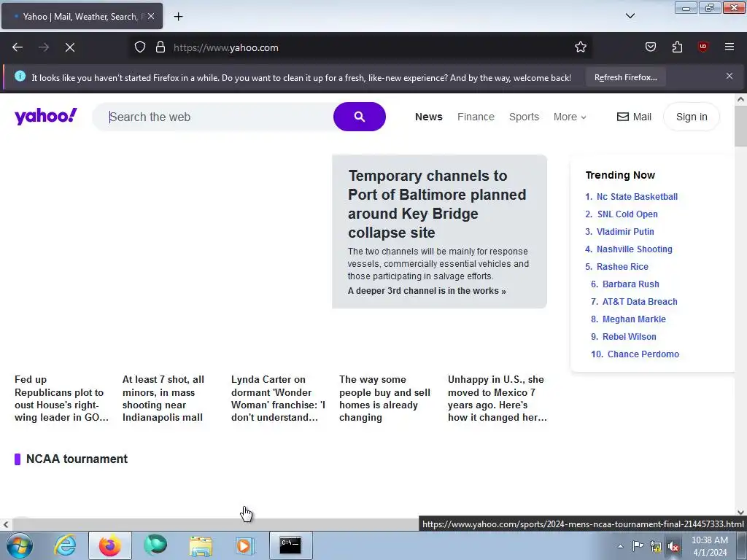The width and height of the screenshot is (747, 560).
Task: Open the Indianapolis mall shooting story
Action: tap(163, 399)
